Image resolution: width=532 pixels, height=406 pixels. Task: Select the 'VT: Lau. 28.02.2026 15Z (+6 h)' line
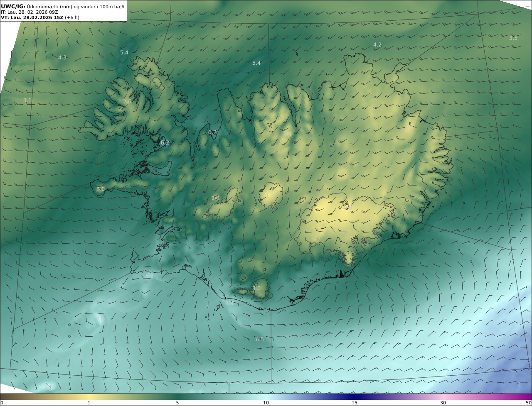click(40, 17)
